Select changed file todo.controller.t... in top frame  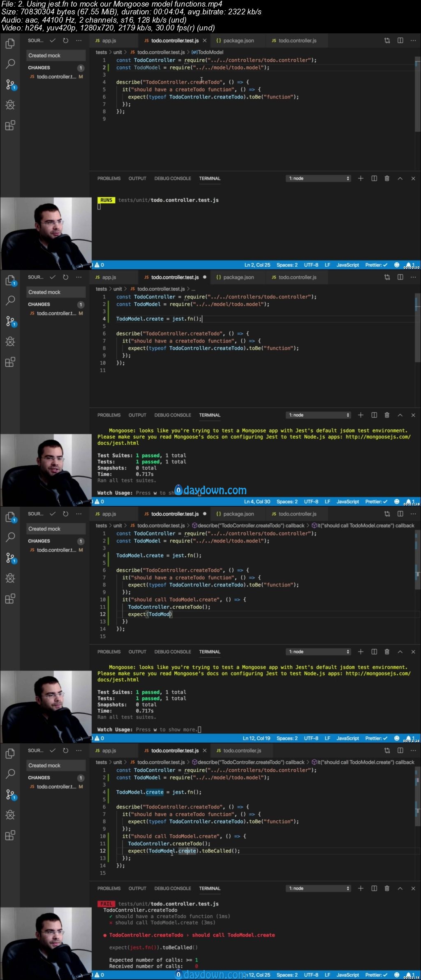point(56,77)
